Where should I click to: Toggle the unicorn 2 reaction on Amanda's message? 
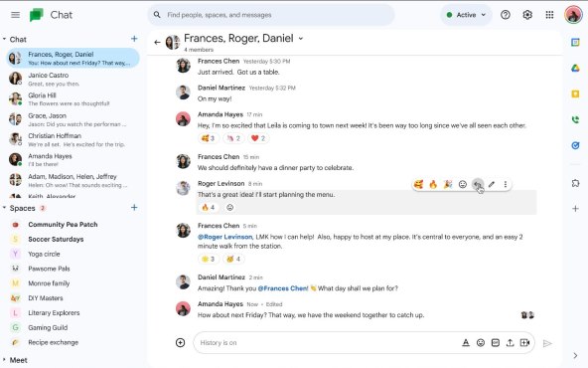click(x=233, y=138)
